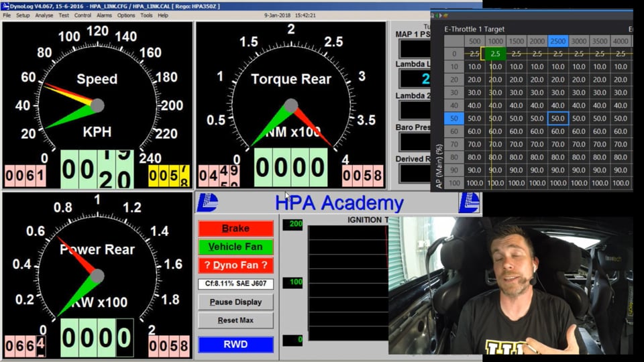Open the Analyse menu
This screenshot has width=644, height=362.
pyautogui.click(x=44, y=15)
